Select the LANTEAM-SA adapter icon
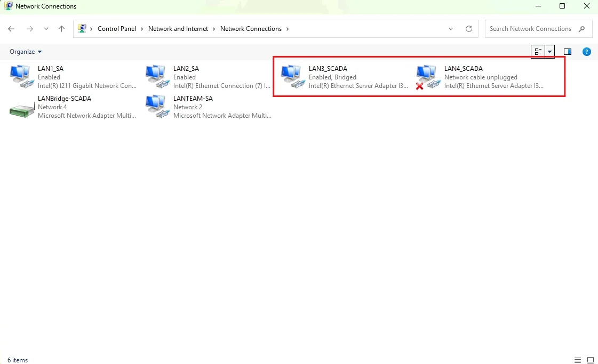The image size is (598, 364). coord(157,107)
